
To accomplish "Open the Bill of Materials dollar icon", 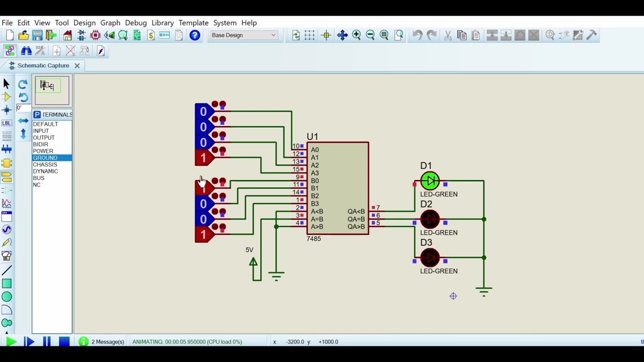I will [x=151, y=35].
